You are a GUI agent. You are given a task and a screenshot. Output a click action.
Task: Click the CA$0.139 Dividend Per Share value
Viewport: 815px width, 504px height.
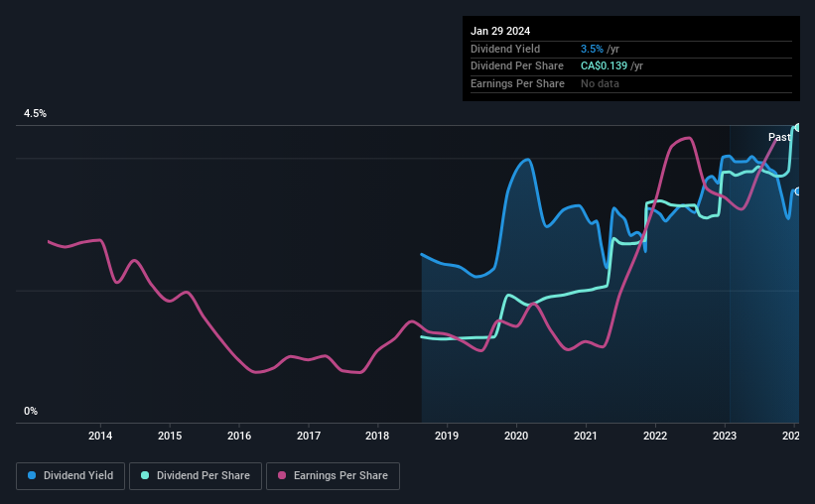click(x=604, y=66)
